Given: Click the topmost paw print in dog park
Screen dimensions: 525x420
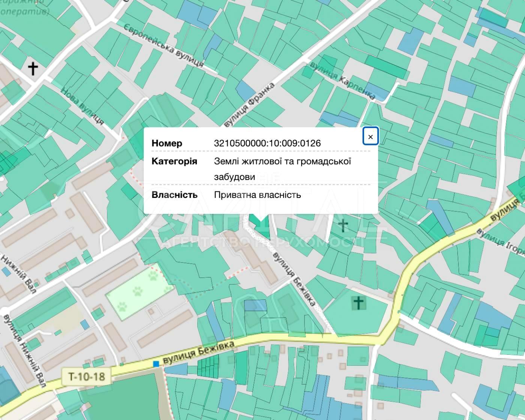Looking at the screenshot, I should (153, 277).
